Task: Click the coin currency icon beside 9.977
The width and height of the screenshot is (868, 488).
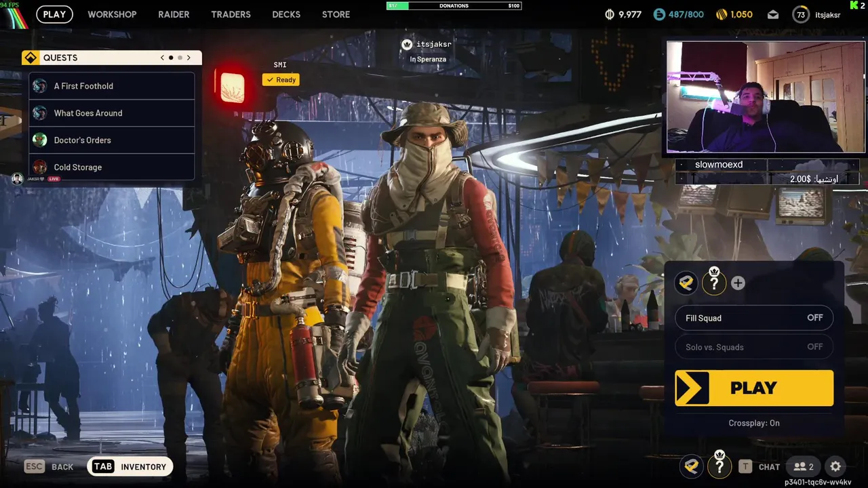Action: [609, 14]
